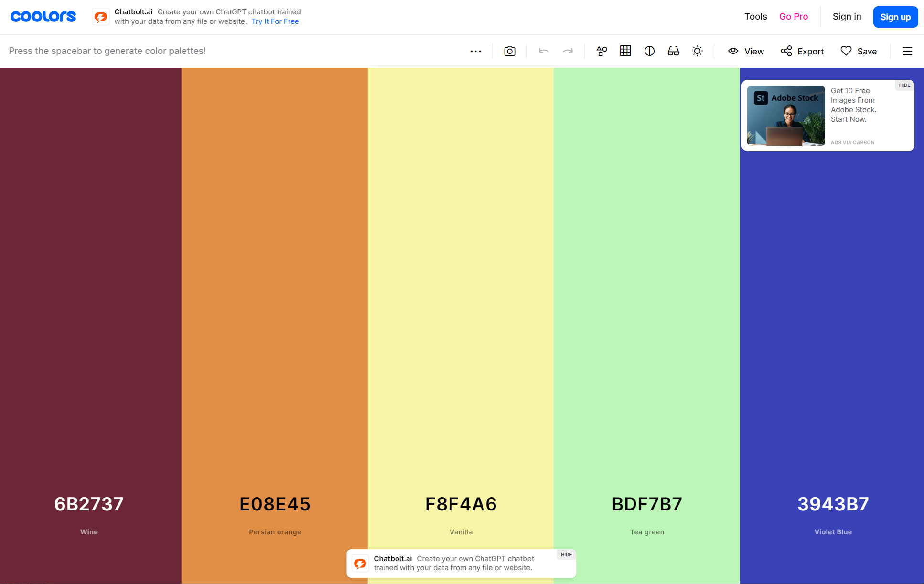Hide the Adobe Stock ad
The height and width of the screenshot is (584, 924).
tap(904, 85)
